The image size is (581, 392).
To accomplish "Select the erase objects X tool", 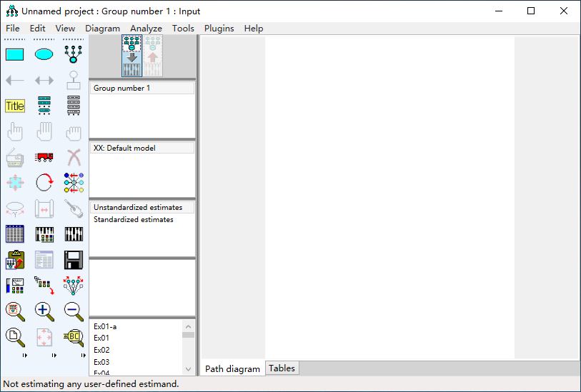I will coord(74,157).
